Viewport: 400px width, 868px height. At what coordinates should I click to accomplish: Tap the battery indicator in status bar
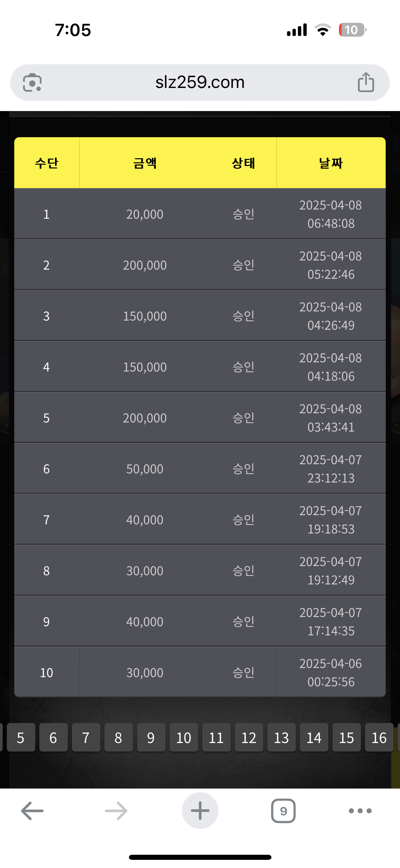[x=352, y=30]
